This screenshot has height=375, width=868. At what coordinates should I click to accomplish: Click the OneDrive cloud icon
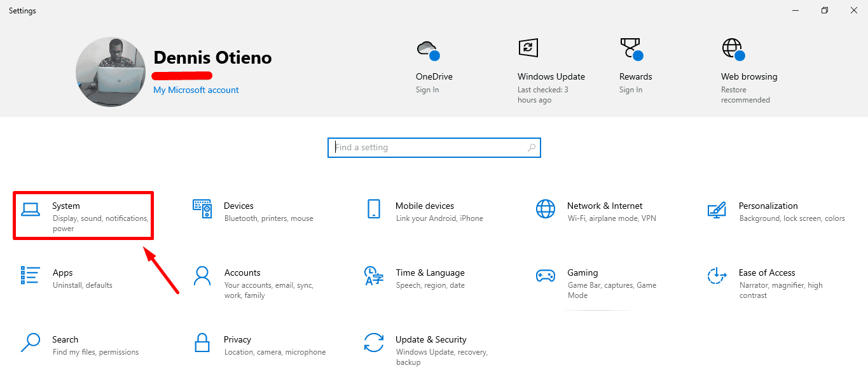point(427,50)
